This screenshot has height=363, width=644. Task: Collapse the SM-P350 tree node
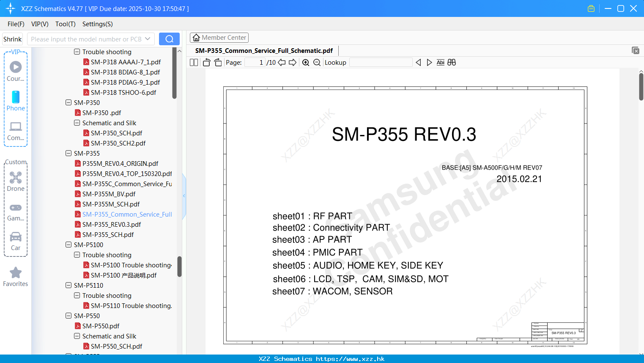69,102
